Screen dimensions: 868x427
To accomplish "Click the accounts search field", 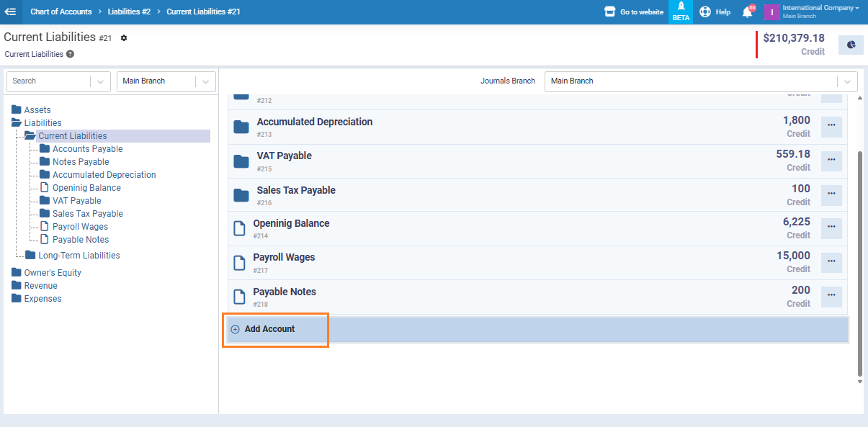I will (48, 81).
